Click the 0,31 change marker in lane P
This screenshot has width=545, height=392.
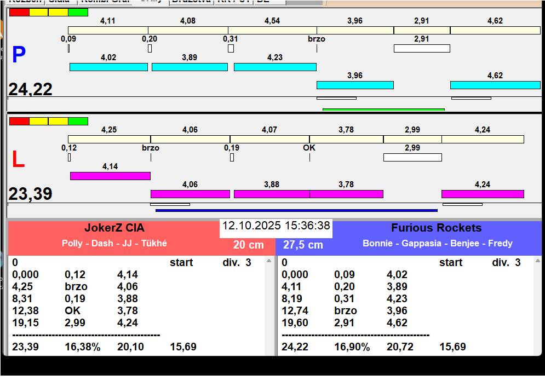231,49
